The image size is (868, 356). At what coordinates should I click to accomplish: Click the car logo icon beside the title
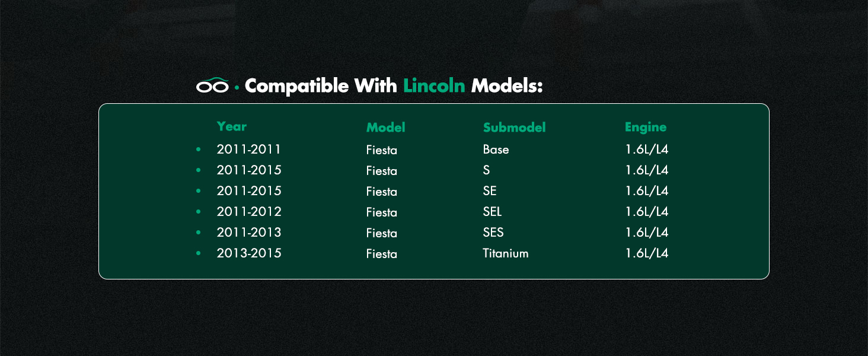click(x=212, y=86)
